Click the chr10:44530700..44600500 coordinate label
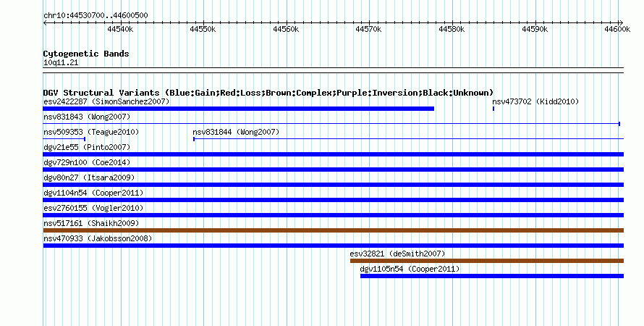This screenshot has width=644, height=326. click(x=96, y=15)
